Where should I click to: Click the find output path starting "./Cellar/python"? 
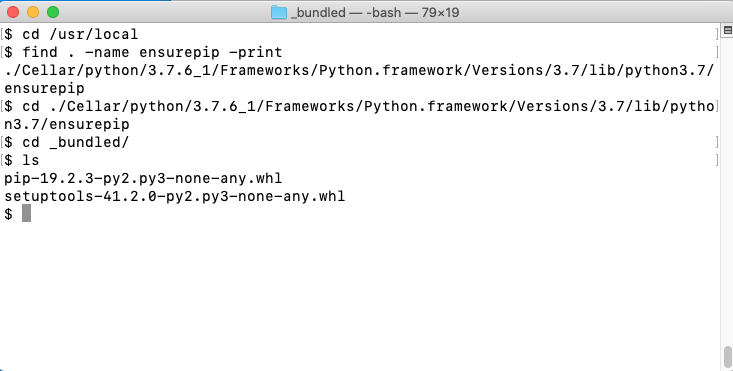click(x=359, y=70)
